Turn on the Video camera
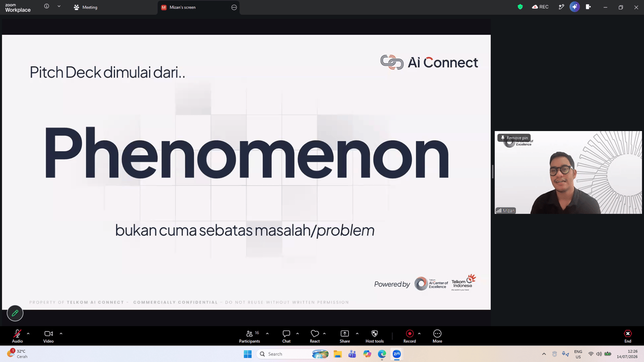Image resolution: width=644 pixels, height=362 pixels. 49,336
